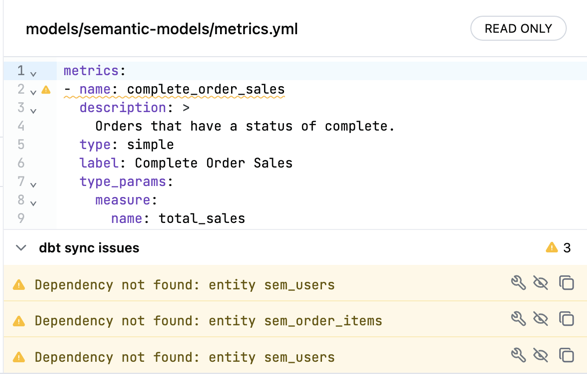Fix last sem_users issue with wrench icon
Viewport: 587px width, 374px height.
point(518,355)
